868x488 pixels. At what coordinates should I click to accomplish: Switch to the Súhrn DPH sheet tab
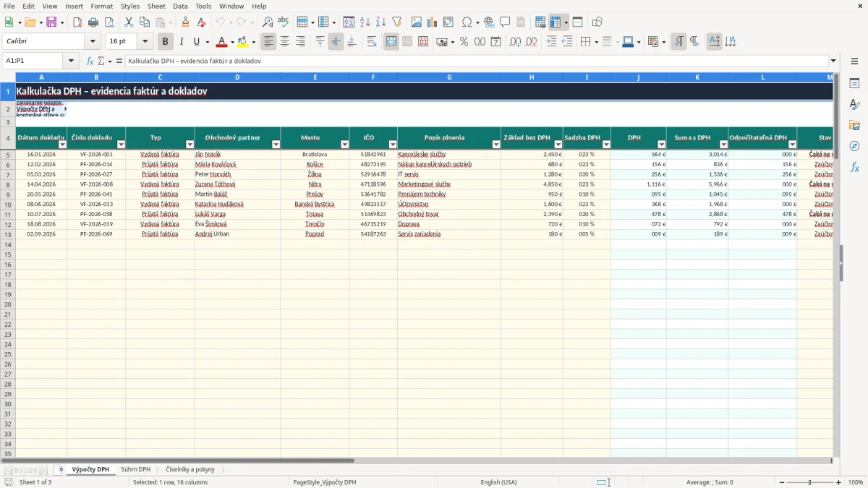point(136,470)
